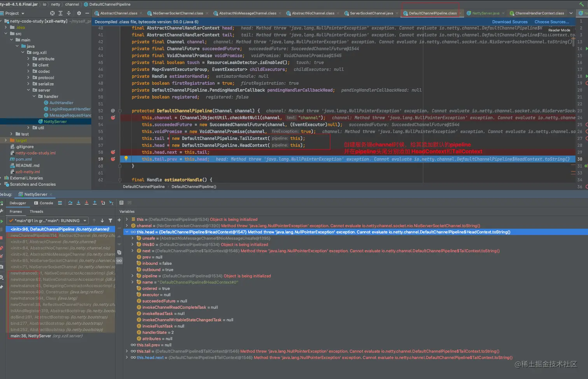Select the handlerState = 2 variable row
This screenshot has height=379, width=588.
[158, 332]
